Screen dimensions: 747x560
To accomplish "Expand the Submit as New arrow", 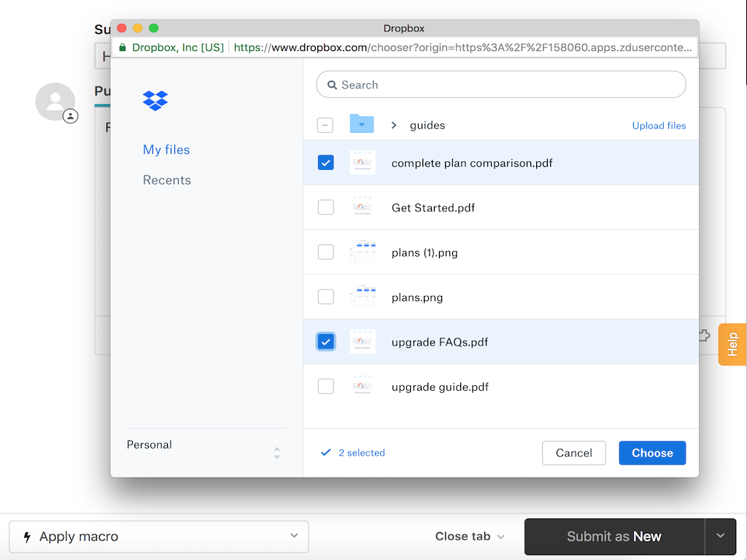I will pos(721,537).
